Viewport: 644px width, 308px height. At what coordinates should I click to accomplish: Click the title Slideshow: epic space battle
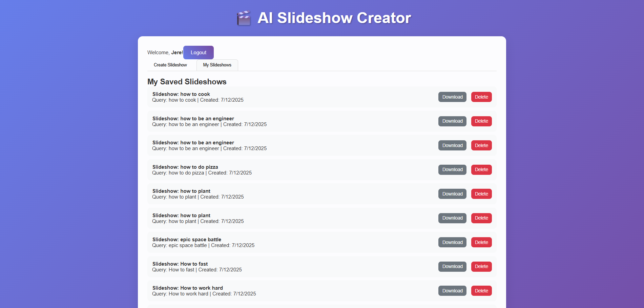[187, 240]
